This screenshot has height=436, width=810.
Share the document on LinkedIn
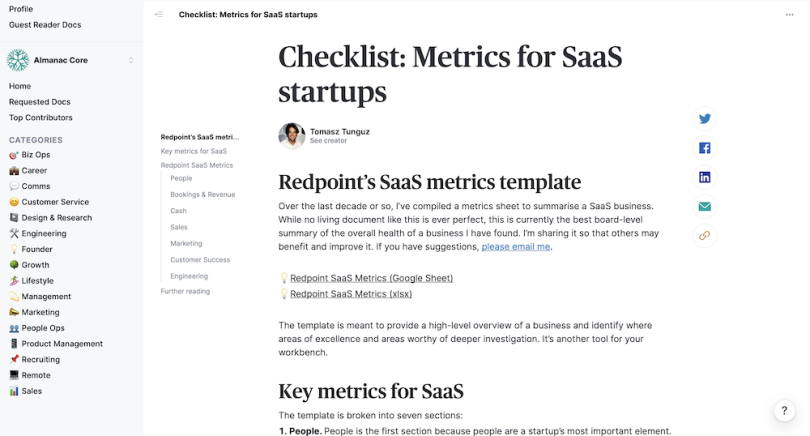click(705, 177)
